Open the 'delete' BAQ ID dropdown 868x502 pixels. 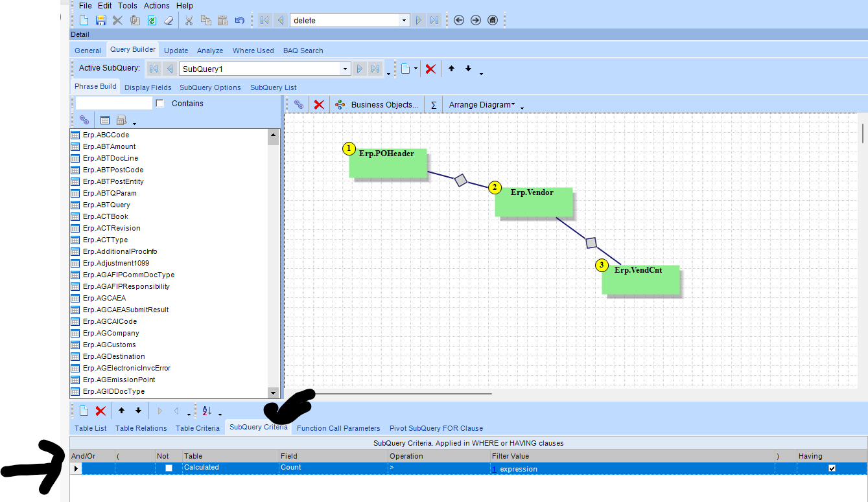[405, 21]
